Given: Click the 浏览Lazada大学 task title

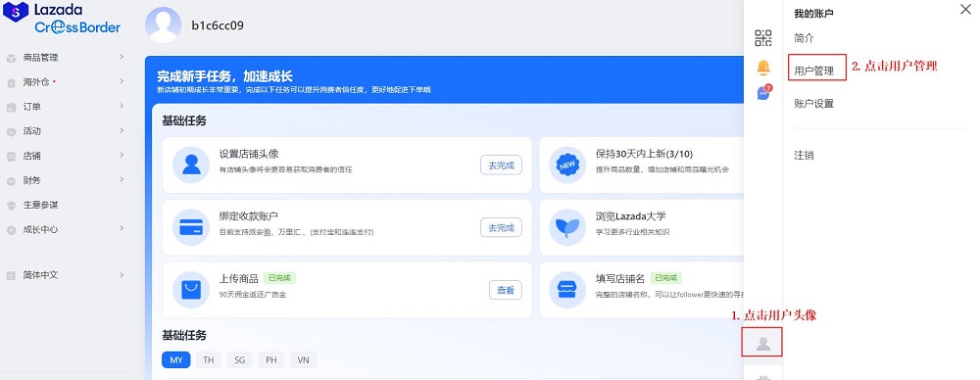Looking at the screenshot, I should click(630, 216).
